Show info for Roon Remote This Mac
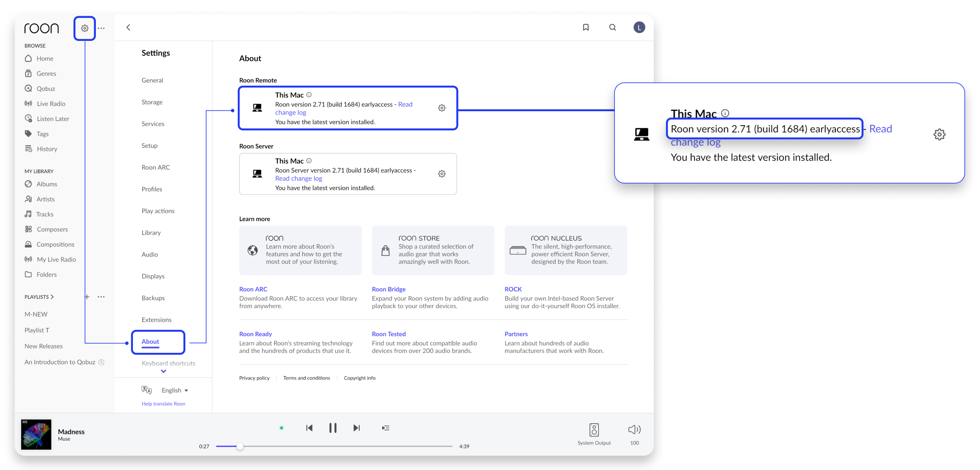This screenshot has height=470, width=980. [x=309, y=95]
